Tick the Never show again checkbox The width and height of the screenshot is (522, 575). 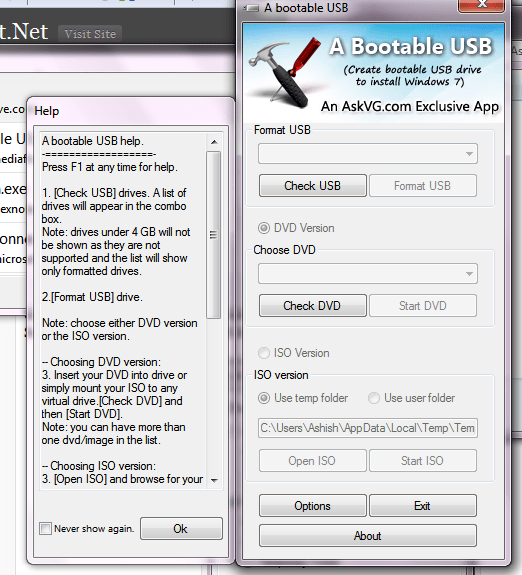[x=45, y=529]
